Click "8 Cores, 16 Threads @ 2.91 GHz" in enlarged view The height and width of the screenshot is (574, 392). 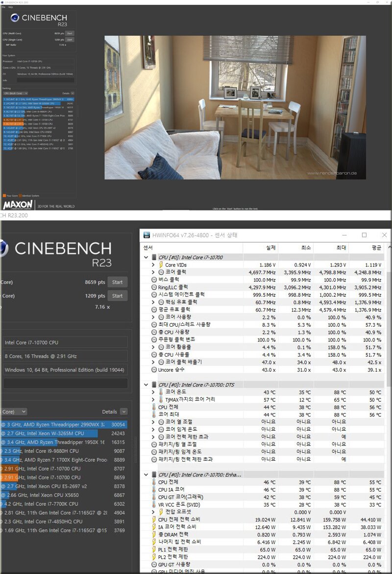[41, 356]
